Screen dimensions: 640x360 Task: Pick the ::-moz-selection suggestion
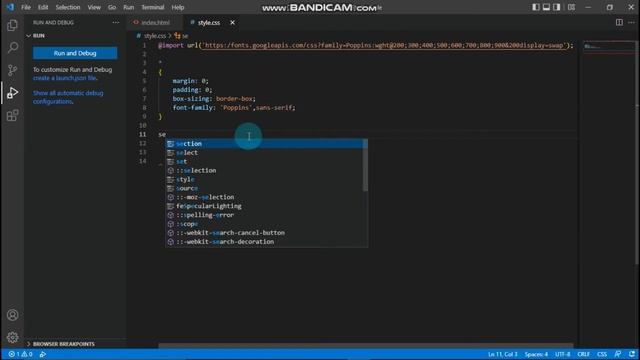coord(264,197)
